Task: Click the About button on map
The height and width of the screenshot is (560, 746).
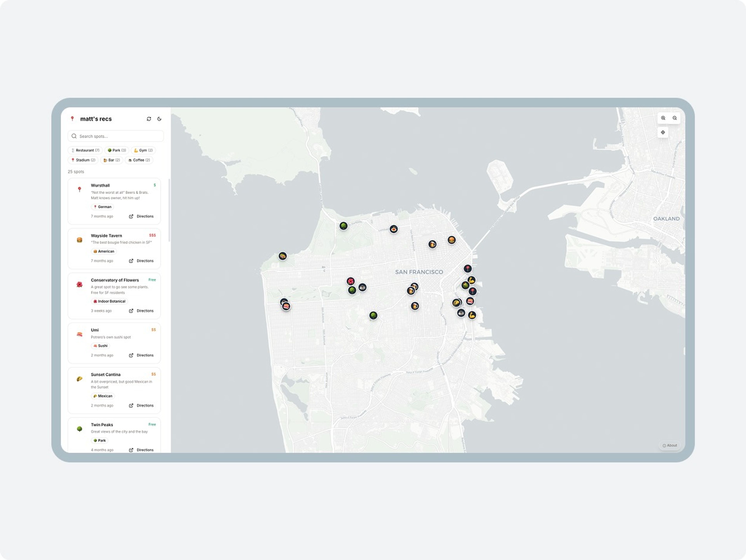Action: (669, 445)
